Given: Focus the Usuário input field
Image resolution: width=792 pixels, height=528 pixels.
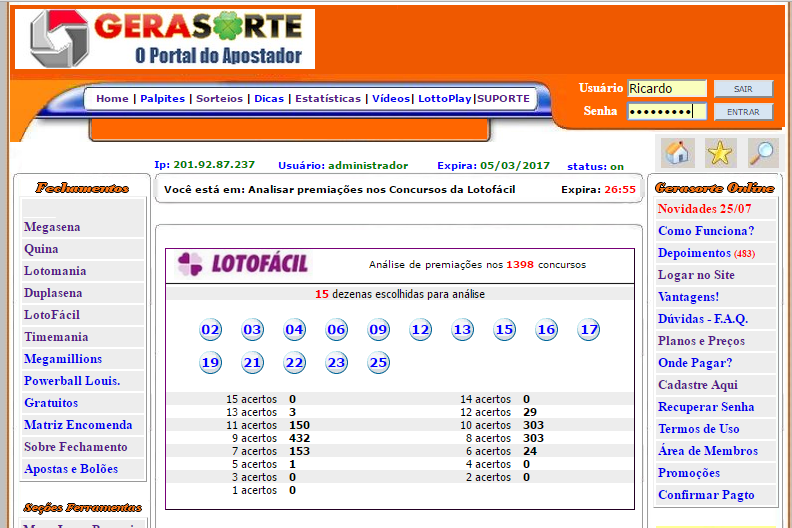Looking at the screenshot, I should tap(667, 88).
